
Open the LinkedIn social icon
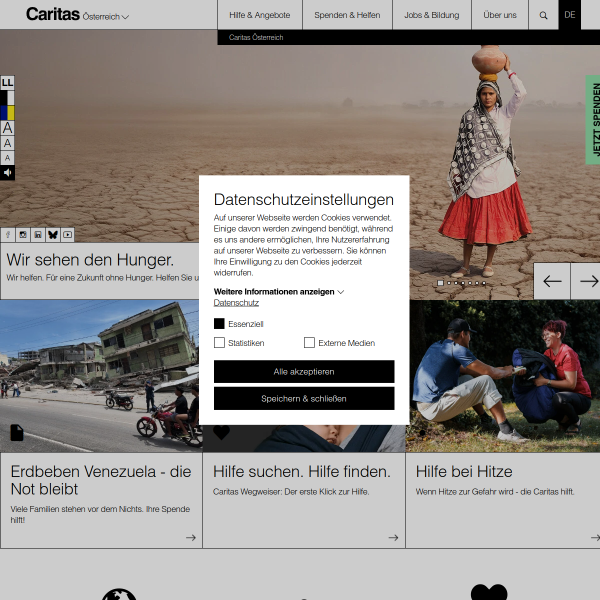38,235
